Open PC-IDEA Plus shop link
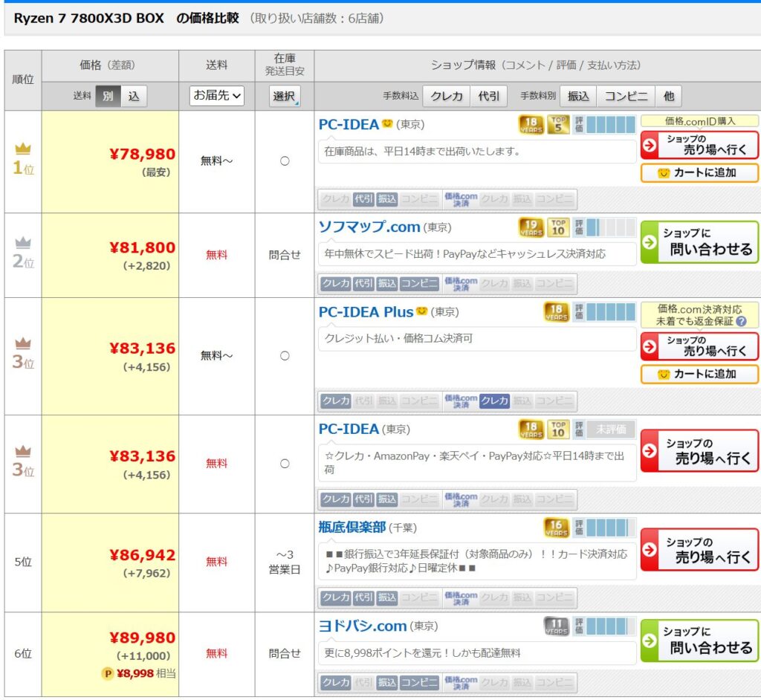 (x=366, y=312)
